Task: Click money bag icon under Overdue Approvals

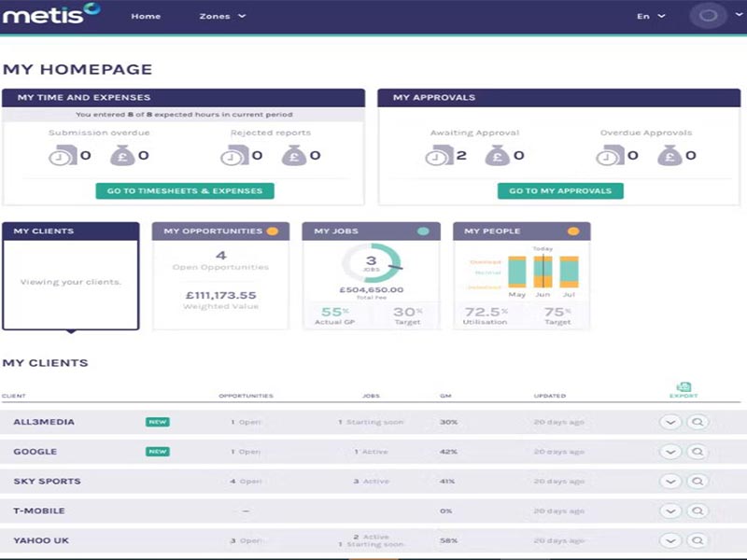Action: click(669, 155)
